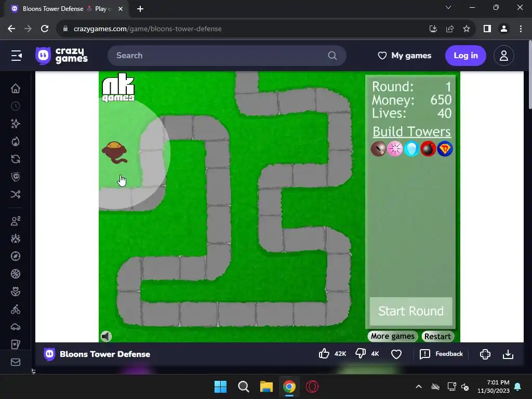532x399 pixels.
Task: Open Bike category icon in sidebar
Action: click(16, 309)
